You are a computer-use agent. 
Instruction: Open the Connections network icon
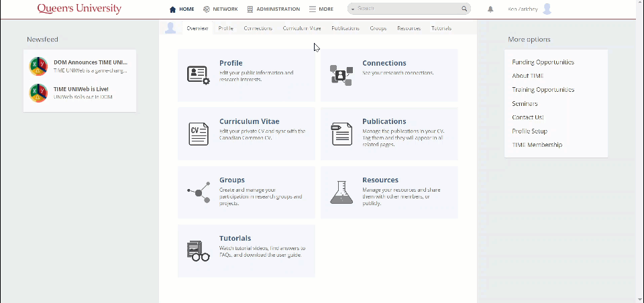click(x=341, y=75)
